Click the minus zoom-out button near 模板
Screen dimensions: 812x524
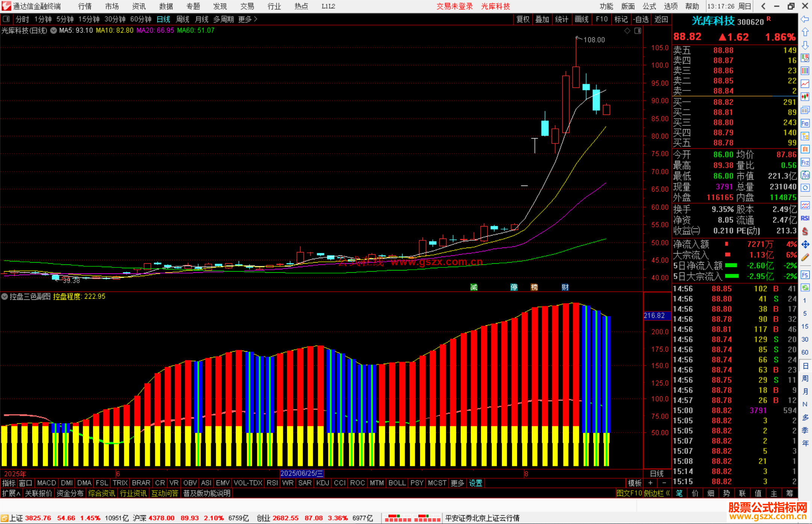pos(664,483)
